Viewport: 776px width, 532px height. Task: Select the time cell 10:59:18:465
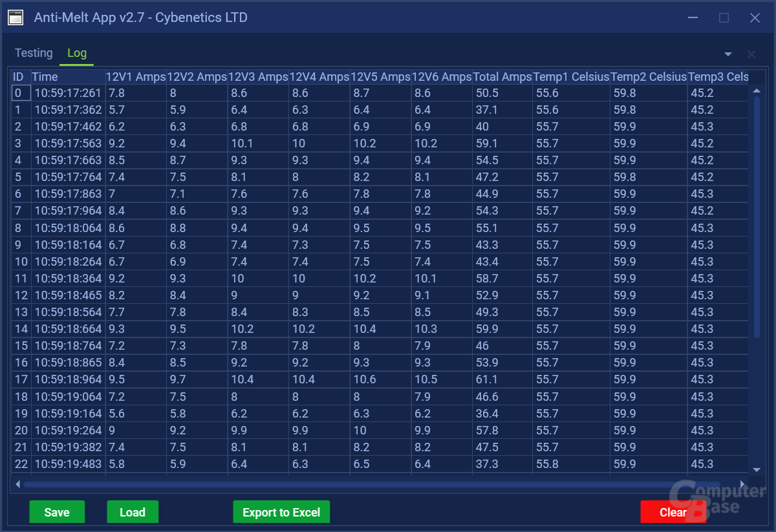pyautogui.click(x=68, y=295)
